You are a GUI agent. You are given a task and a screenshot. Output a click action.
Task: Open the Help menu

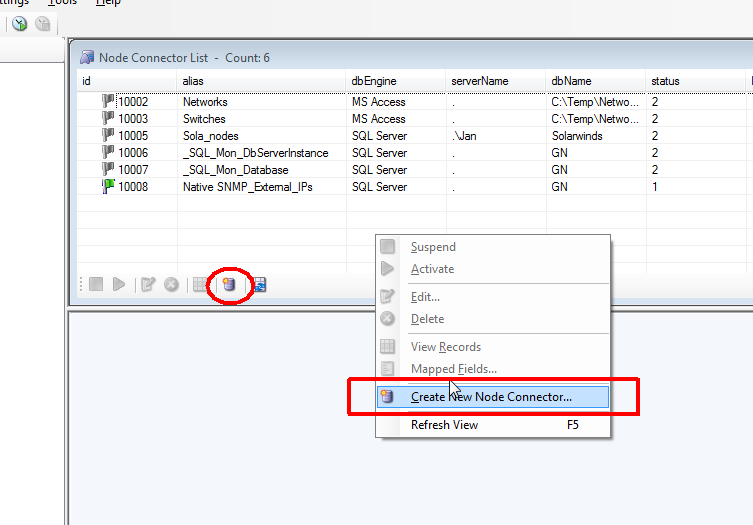[x=108, y=3]
